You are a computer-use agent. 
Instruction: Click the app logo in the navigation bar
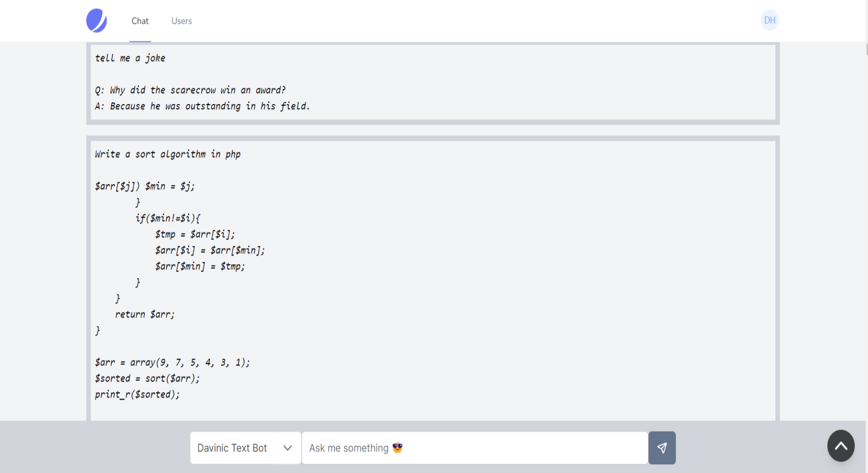[96, 21]
